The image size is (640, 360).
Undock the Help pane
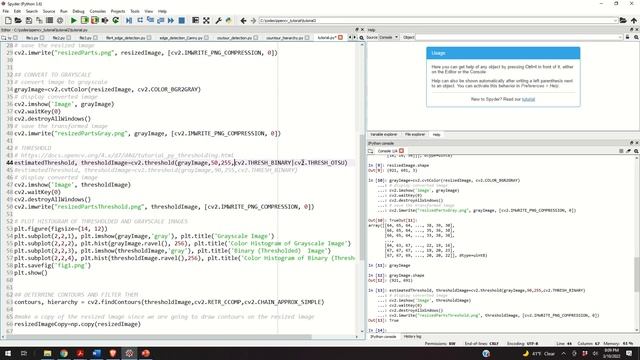(631, 30)
